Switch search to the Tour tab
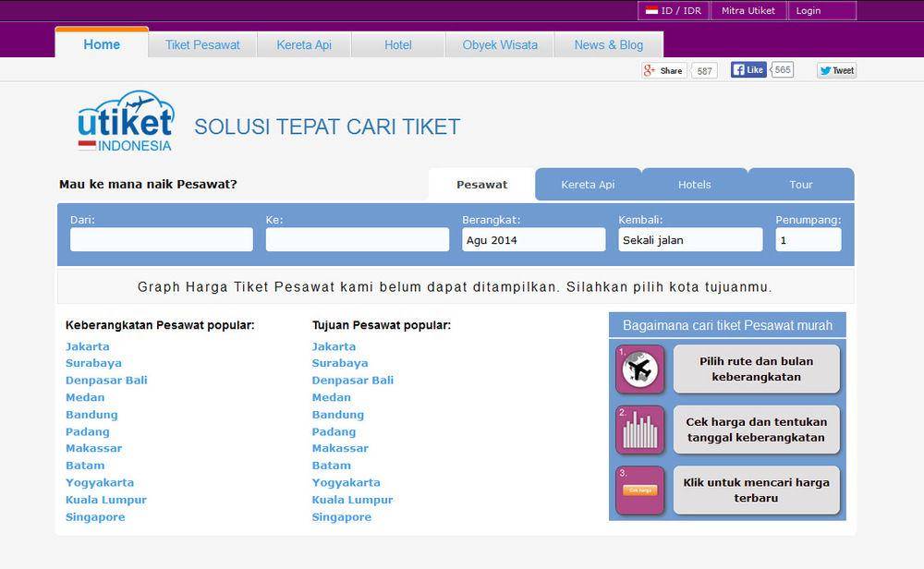The width and height of the screenshot is (924, 569). [x=801, y=185]
